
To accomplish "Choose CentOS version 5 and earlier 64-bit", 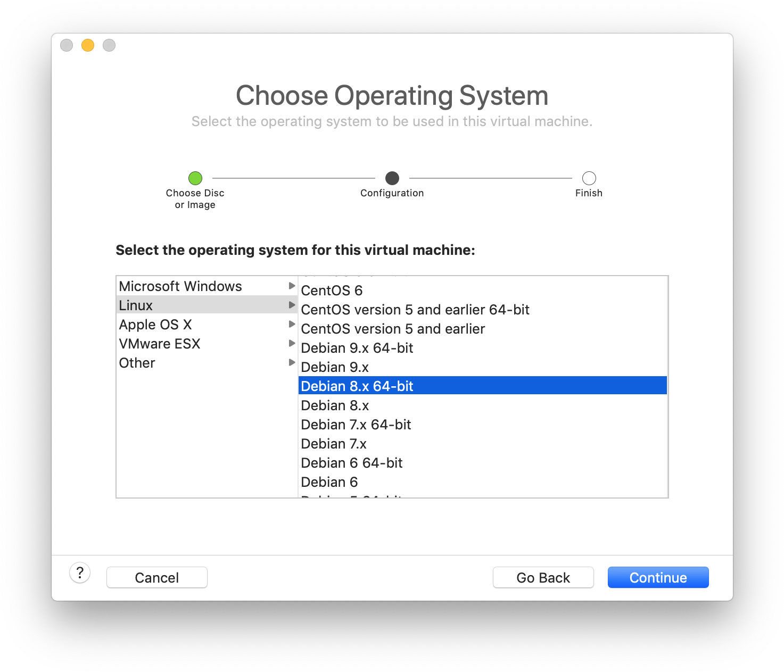I will pos(483,310).
